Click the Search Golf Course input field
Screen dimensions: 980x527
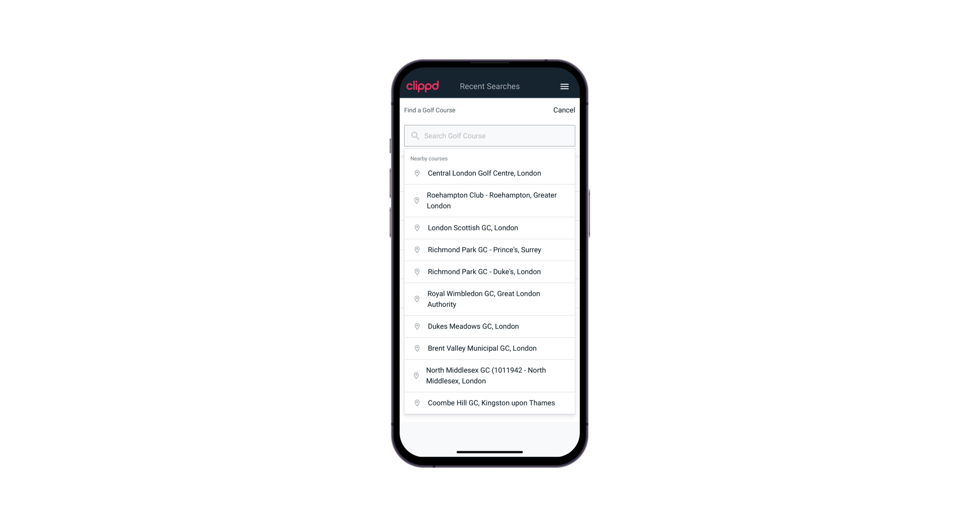pos(489,135)
